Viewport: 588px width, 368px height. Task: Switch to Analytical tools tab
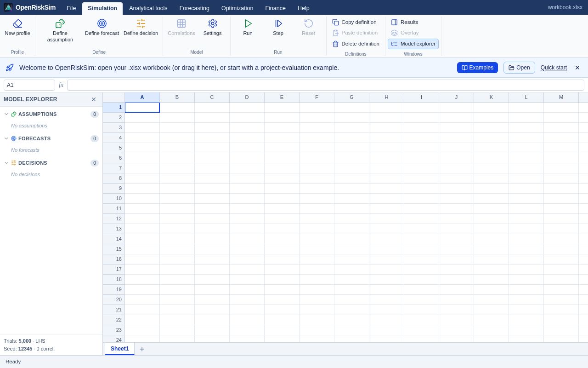point(148,8)
